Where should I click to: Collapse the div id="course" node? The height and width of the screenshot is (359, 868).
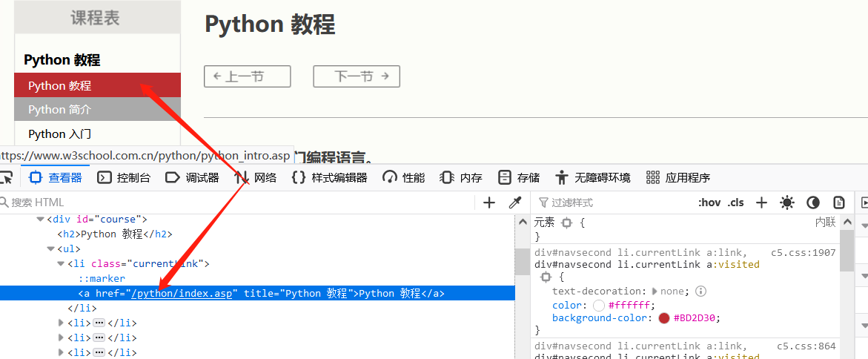[40, 220]
